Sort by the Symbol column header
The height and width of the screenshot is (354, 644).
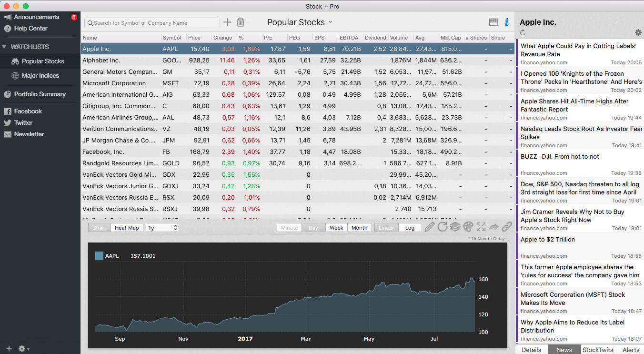173,38
